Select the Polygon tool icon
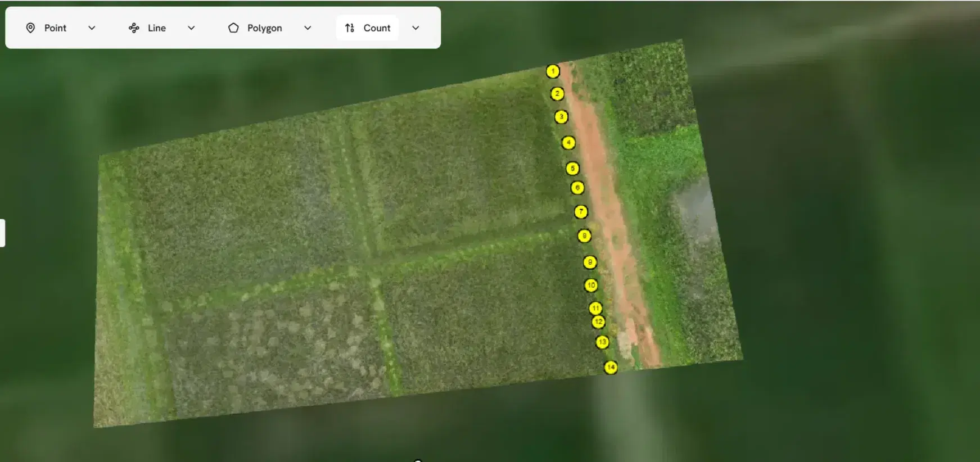Viewport: 980px width, 462px height. tap(233, 28)
